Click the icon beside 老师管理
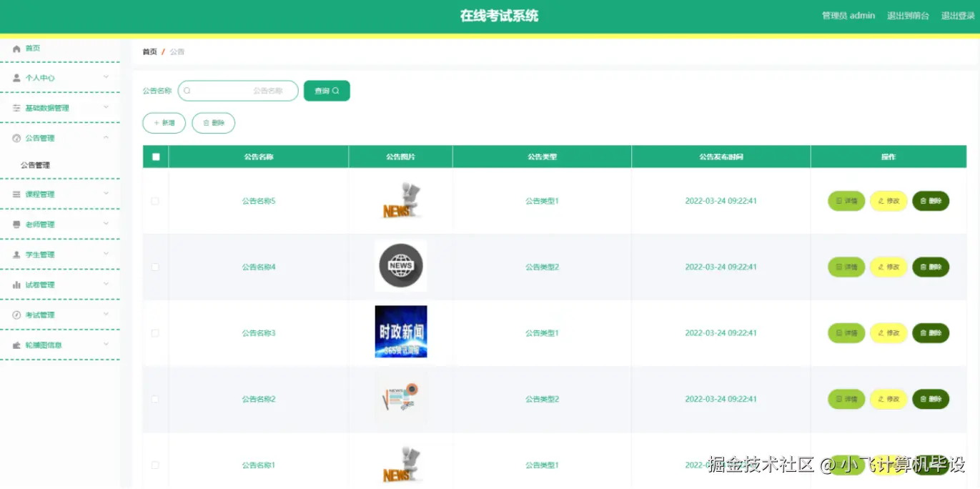This screenshot has height=489, width=980. click(x=16, y=224)
